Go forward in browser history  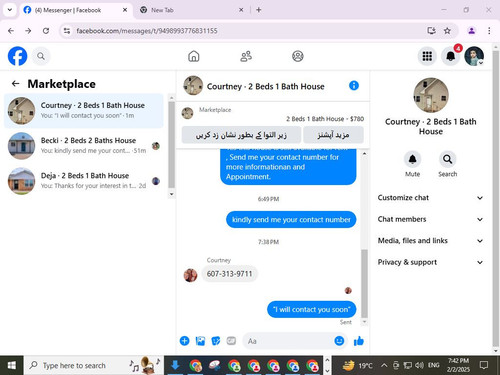coord(28,31)
